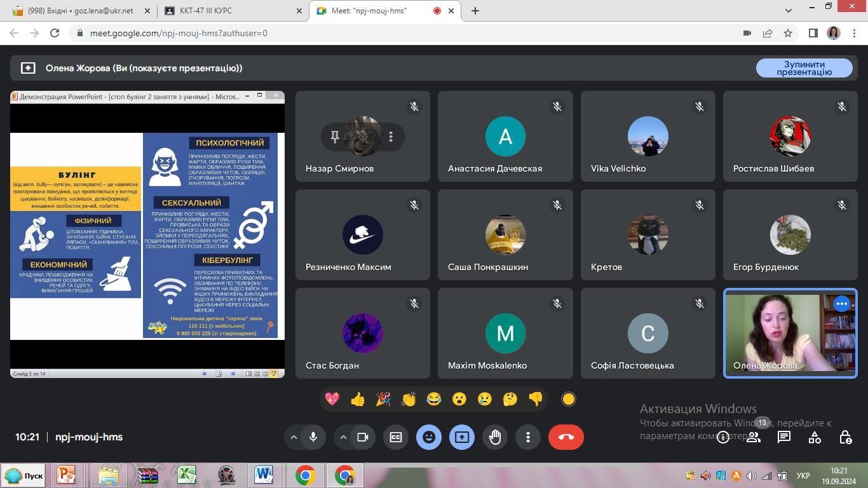Open the present screen button
The width and height of the screenshot is (868, 488).
462,437
